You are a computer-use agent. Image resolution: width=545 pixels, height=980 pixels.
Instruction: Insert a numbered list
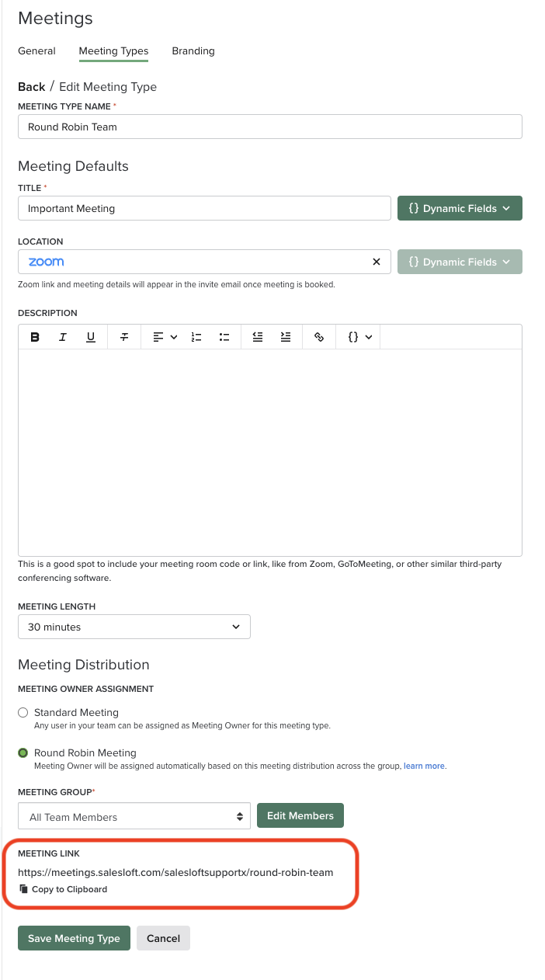point(196,337)
